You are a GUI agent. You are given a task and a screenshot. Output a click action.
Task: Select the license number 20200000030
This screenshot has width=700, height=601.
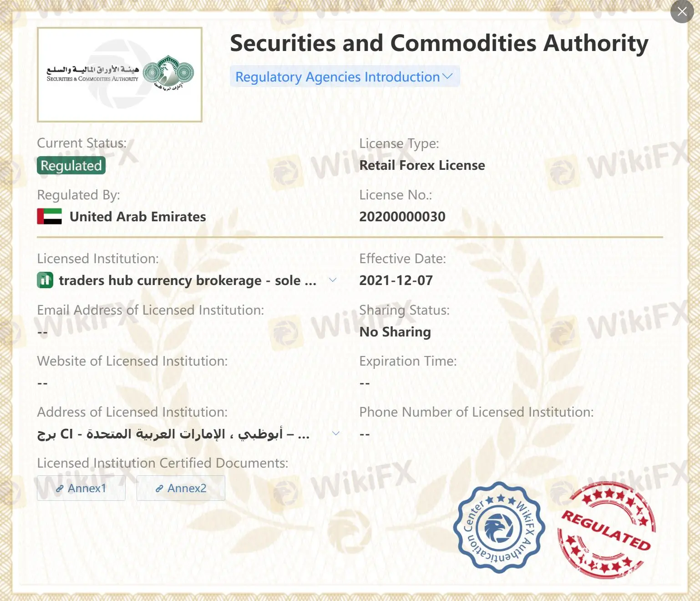click(x=402, y=217)
